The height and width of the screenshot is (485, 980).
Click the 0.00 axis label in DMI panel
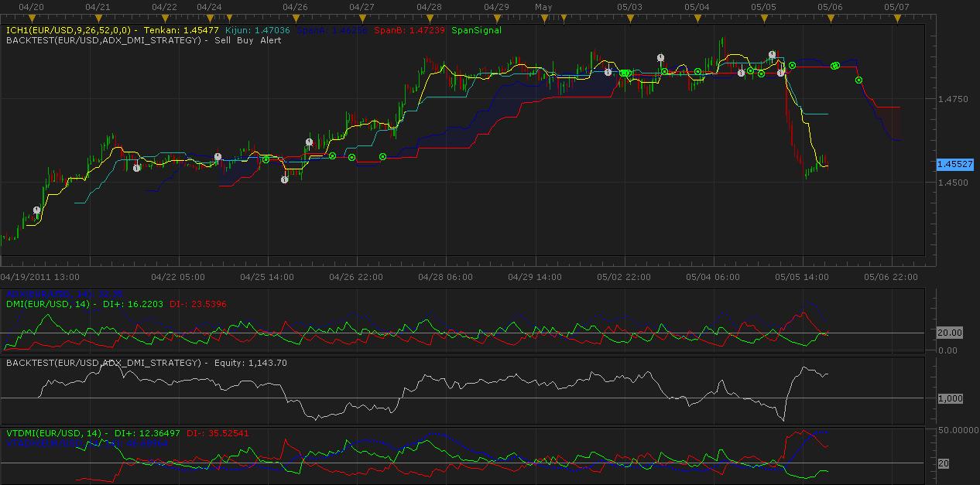point(947,350)
